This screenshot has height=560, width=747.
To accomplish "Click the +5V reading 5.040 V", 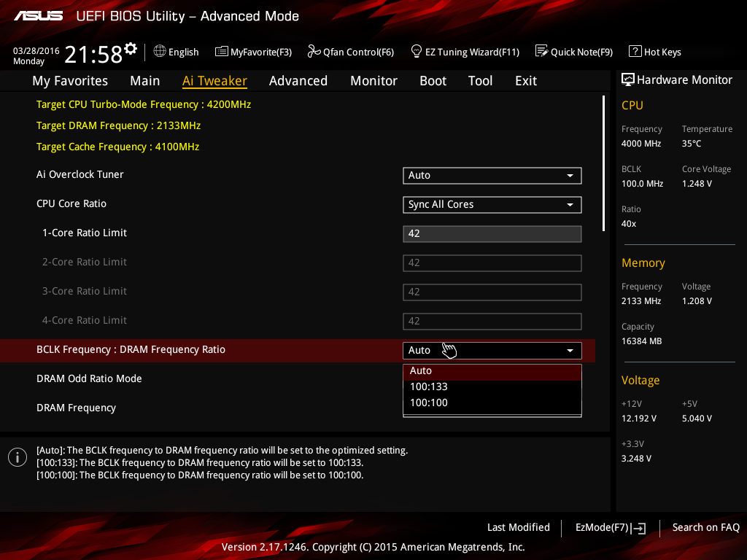I will click(697, 418).
